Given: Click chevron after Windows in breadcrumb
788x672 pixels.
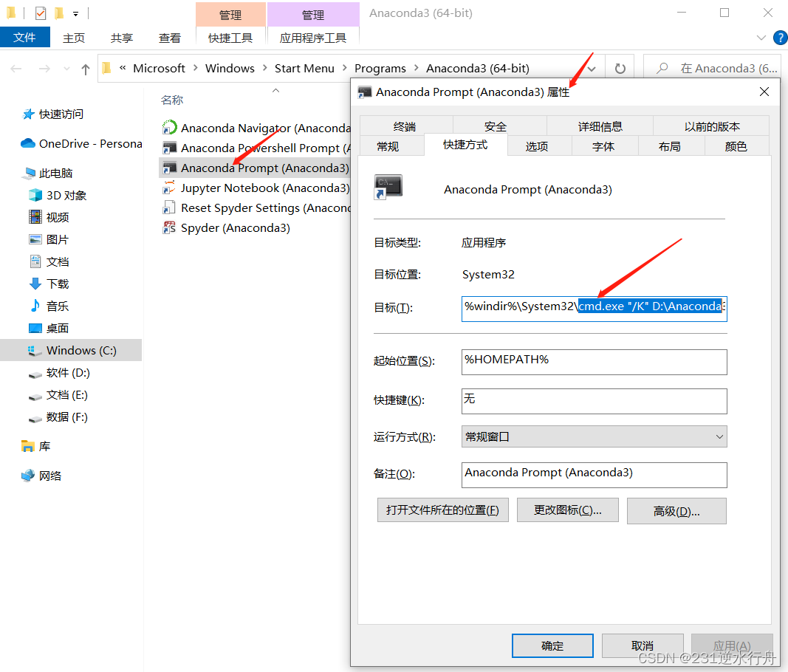Looking at the screenshot, I should 265,68.
